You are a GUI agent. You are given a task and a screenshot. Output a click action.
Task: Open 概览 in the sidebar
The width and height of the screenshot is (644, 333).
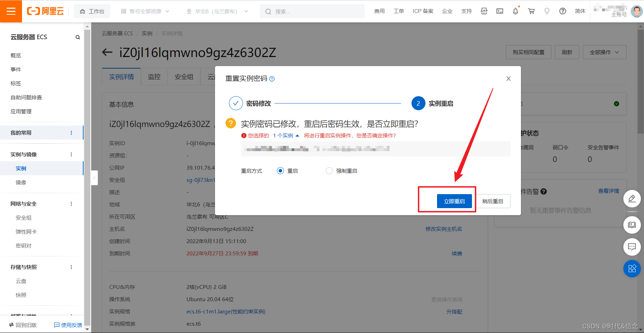coord(16,56)
